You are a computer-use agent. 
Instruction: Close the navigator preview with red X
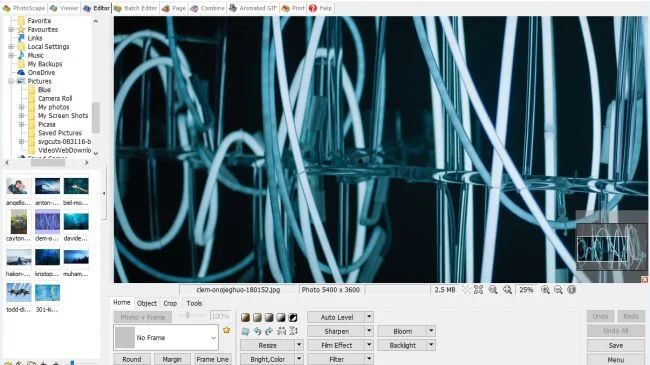click(645, 280)
